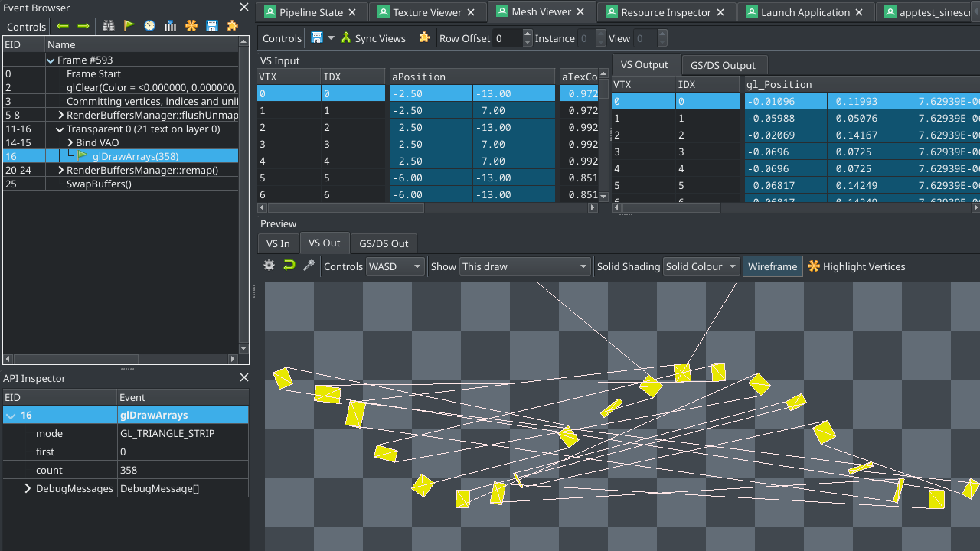Click the Row Offset input field

[x=507, y=38]
